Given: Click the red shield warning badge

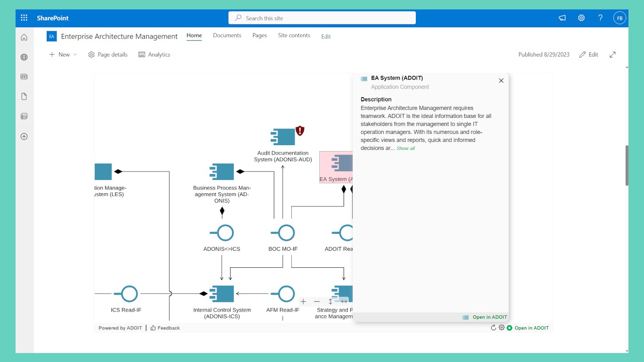Looking at the screenshot, I should [300, 131].
